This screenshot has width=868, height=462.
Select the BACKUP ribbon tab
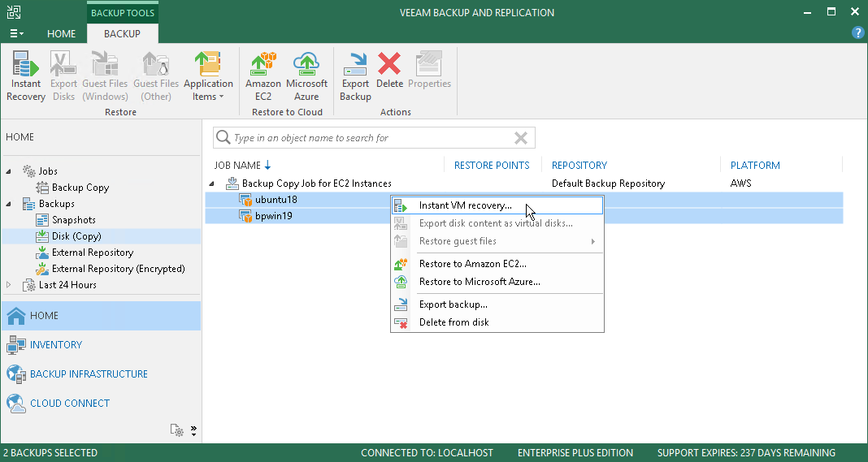click(123, 34)
